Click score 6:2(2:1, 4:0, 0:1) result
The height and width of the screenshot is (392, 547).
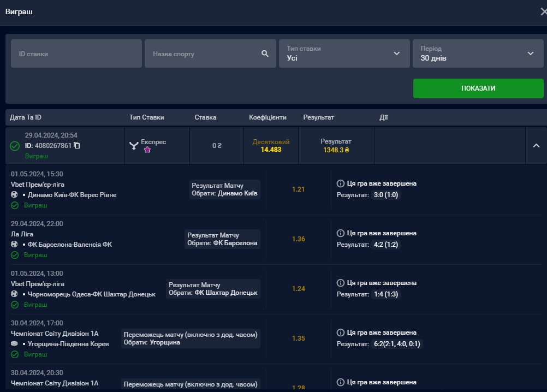tap(397, 344)
